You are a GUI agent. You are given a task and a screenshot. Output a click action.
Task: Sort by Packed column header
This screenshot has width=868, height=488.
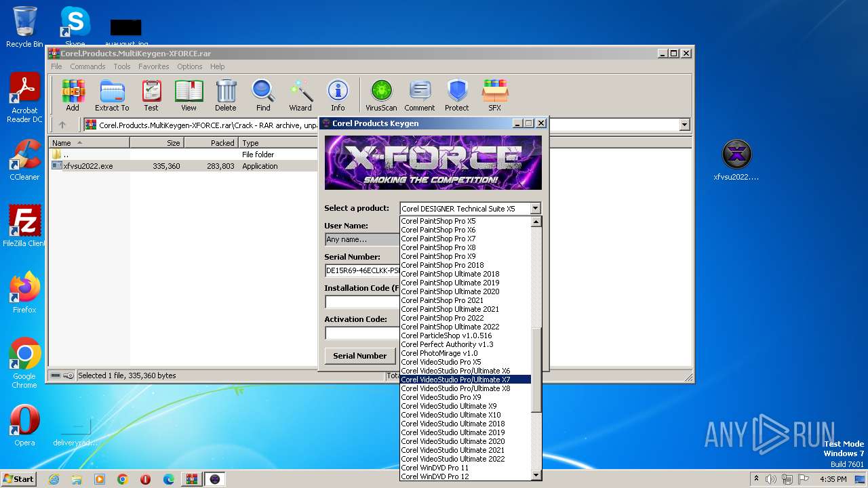point(211,143)
